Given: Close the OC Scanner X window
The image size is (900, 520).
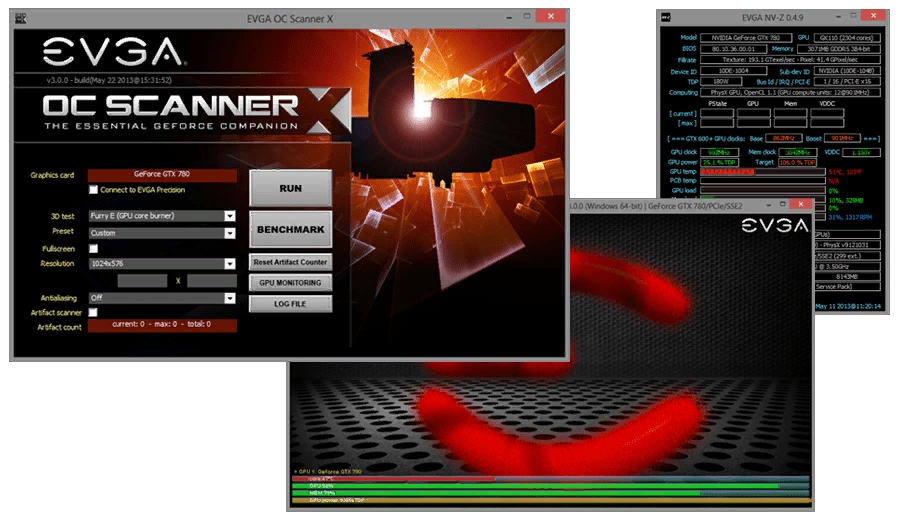Looking at the screenshot, I should tap(547, 16).
